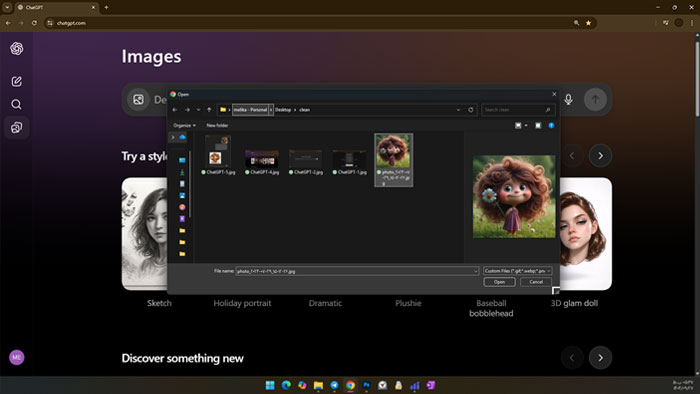Choose the Sketch style card
Viewport: 700px width, 394px height.
click(145, 234)
